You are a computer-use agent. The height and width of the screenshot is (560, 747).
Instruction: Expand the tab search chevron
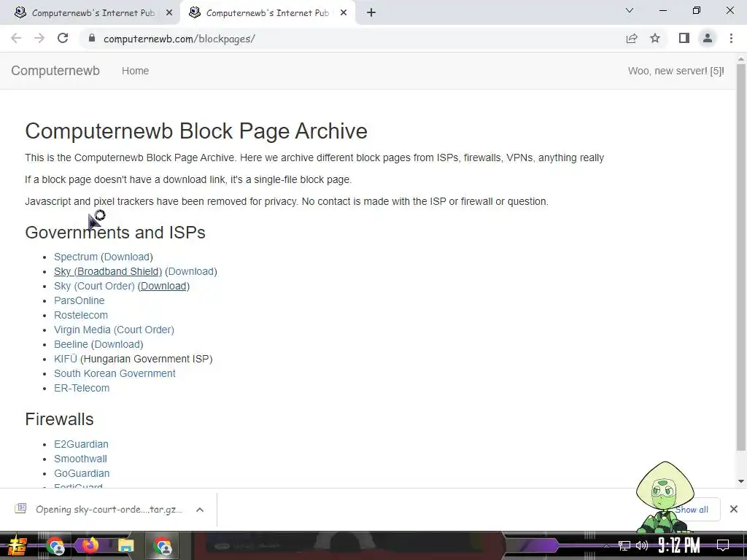(630, 10)
